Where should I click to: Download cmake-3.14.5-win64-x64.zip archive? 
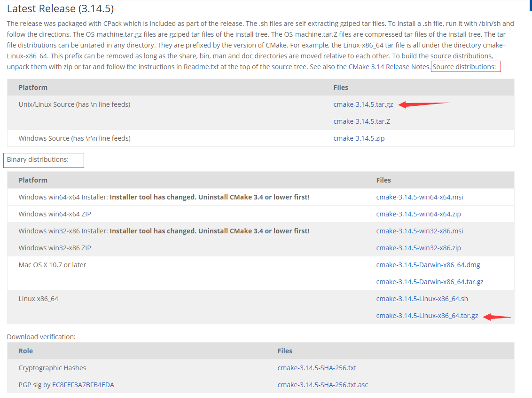click(418, 214)
